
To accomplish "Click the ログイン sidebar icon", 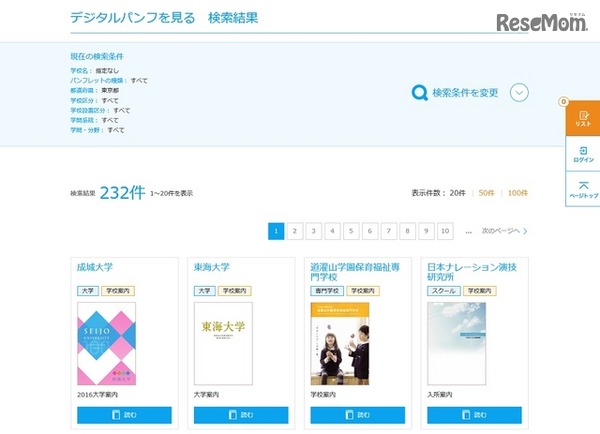I will (583, 154).
